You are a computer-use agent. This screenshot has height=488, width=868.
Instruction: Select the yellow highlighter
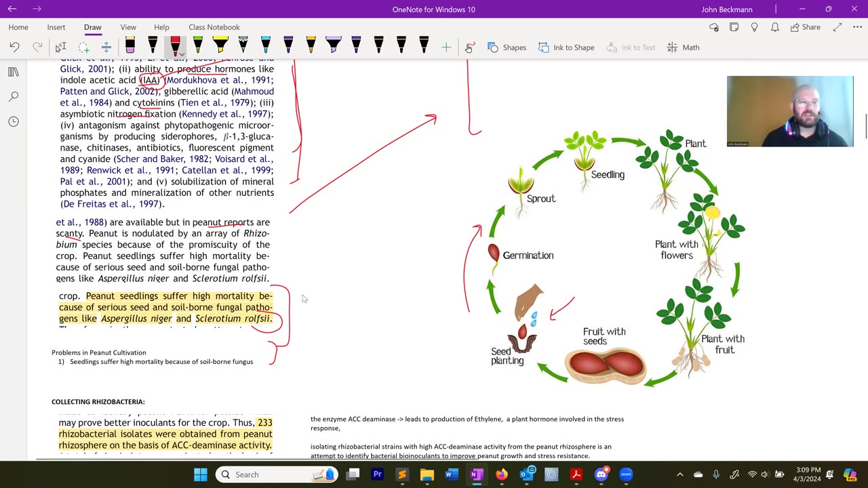(x=220, y=46)
